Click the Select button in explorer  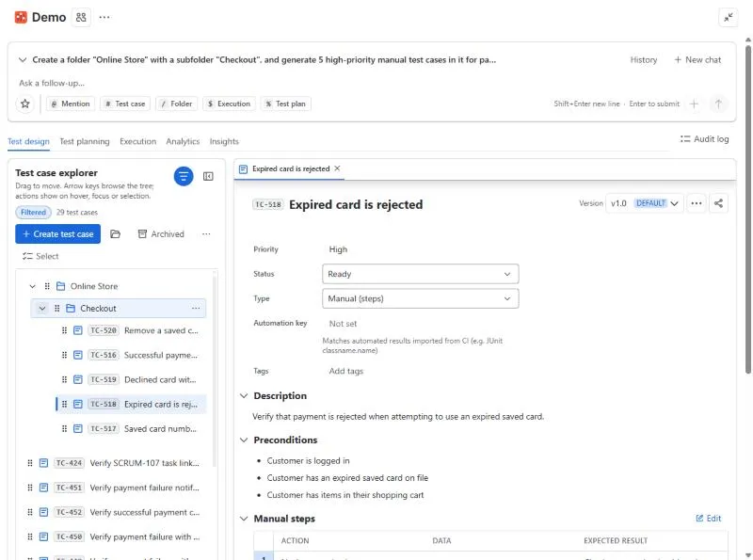(40, 256)
